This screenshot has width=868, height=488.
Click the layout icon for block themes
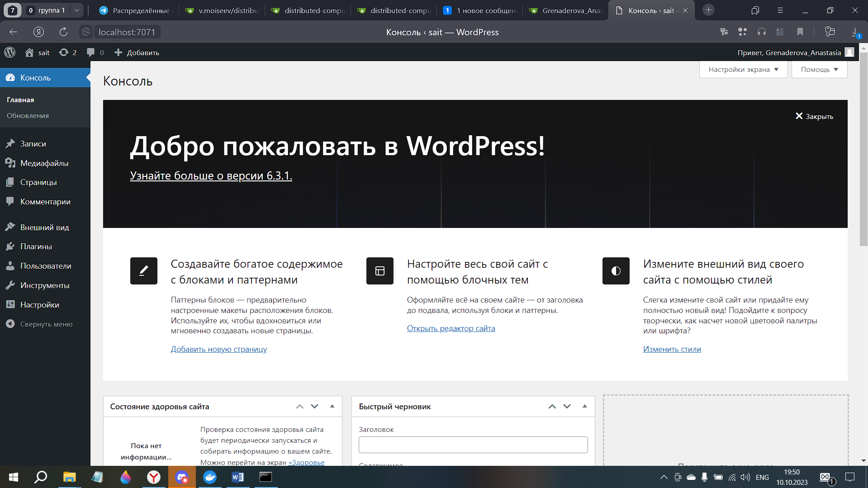[379, 271]
